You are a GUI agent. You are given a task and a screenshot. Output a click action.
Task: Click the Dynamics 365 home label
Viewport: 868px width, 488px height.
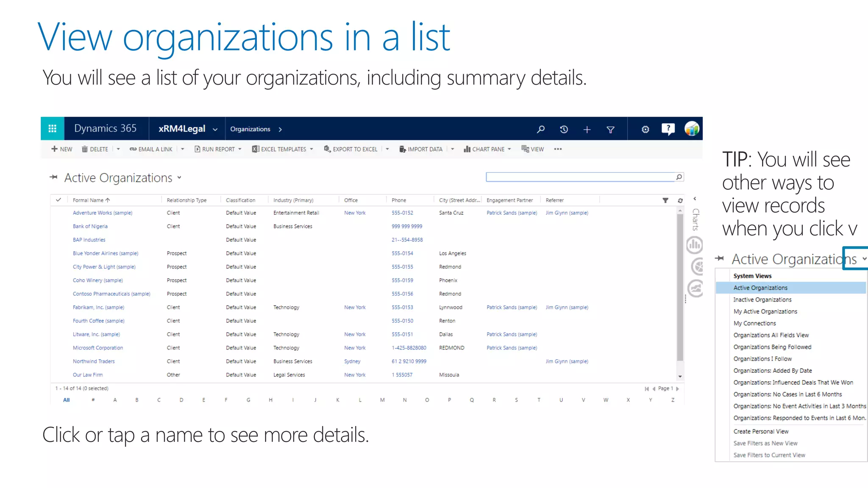coord(106,128)
